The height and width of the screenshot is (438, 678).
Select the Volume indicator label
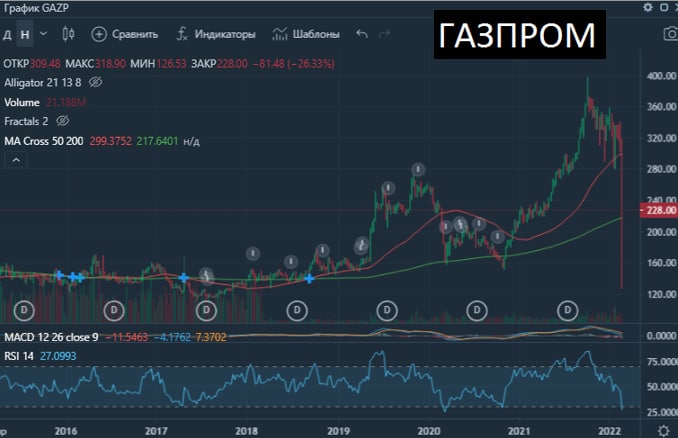[x=22, y=102]
